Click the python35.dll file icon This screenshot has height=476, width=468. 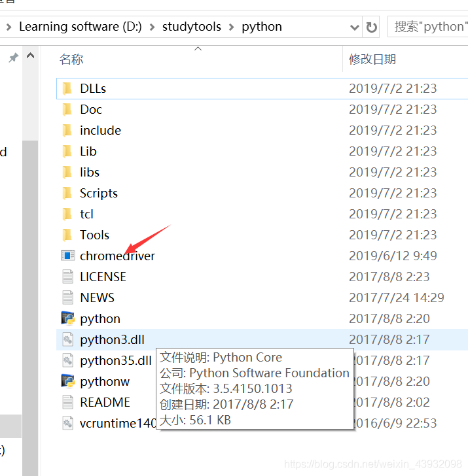[68, 361]
